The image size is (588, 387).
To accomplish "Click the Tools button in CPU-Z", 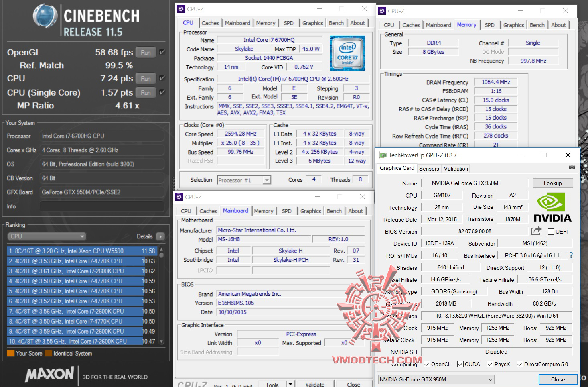I will tap(272, 384).
